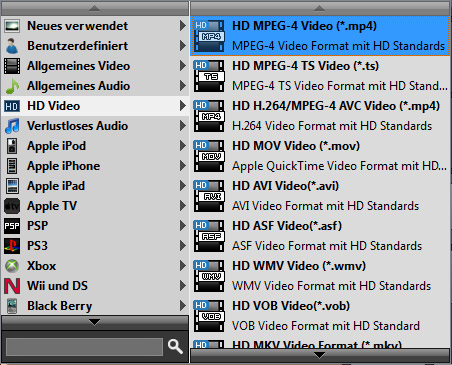The width and height of the screenshot is (452, 365).
Task: Click the PlayStation PS3 category icon
Action: (12, 246)
